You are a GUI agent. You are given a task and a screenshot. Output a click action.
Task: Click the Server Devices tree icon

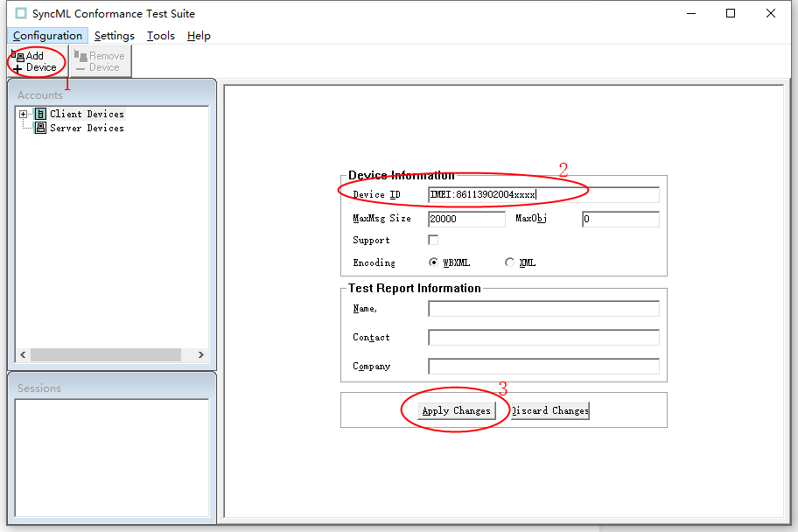point(41,128)
